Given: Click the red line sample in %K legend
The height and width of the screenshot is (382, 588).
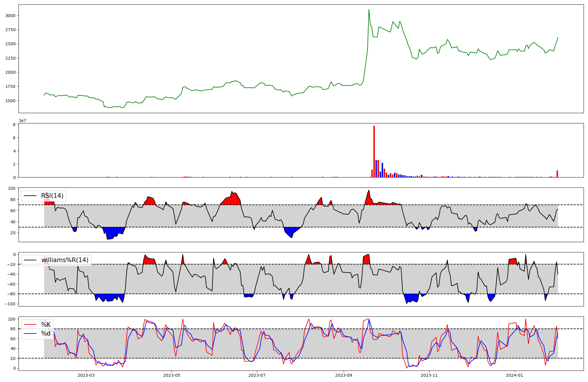Looking at the screenshot, I should (x=30, y=325).
